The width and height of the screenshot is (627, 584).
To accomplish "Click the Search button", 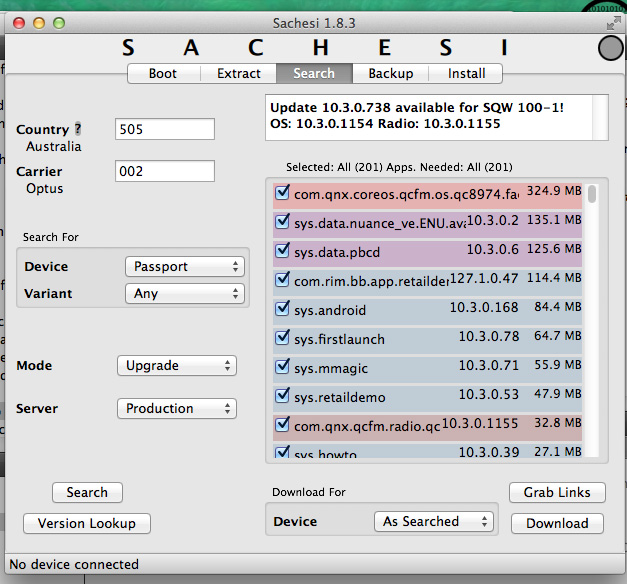I will tap(87, 492).
